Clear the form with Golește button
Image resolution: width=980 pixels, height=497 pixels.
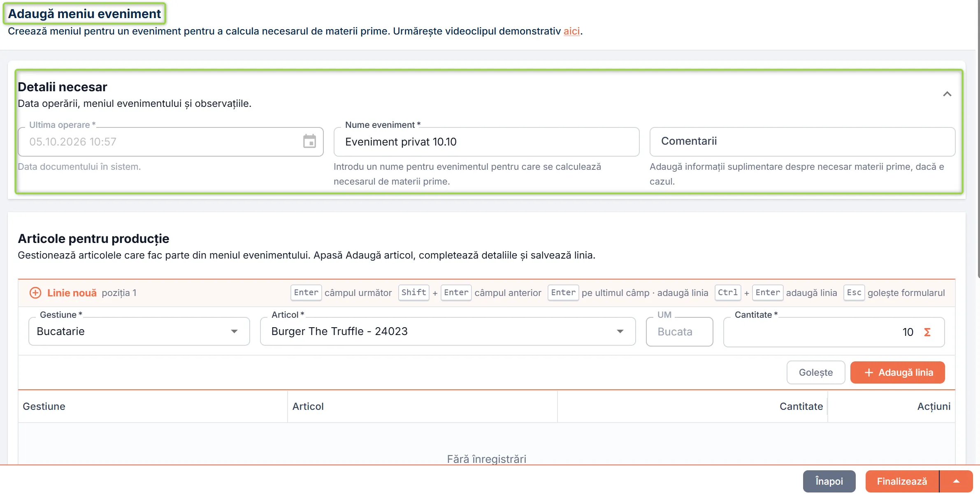tap(815, 372)
